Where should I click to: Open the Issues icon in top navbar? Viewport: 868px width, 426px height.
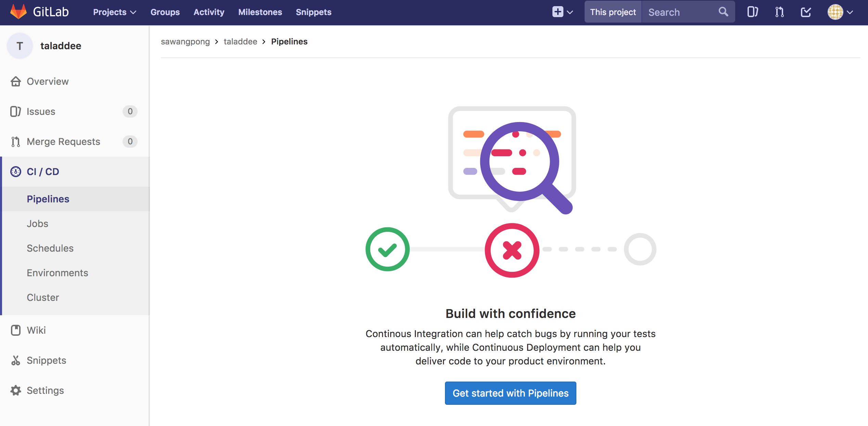(x=752, y=12)
